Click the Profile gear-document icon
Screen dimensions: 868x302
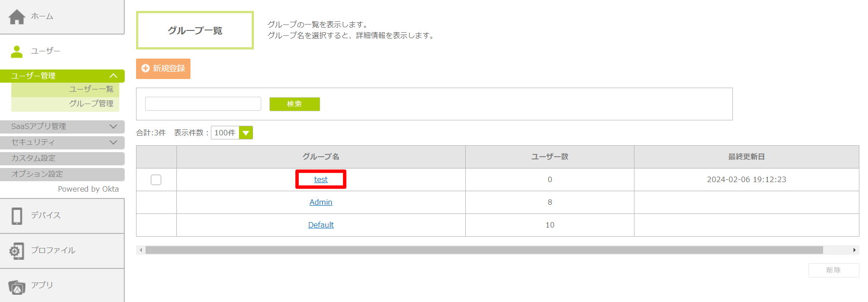[17, 251]
